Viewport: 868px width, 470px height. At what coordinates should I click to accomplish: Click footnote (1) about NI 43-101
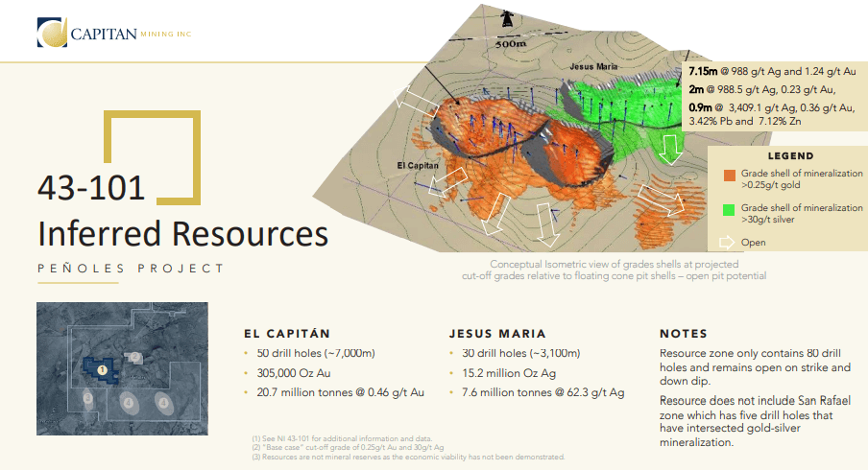click(x=342, y=438)
